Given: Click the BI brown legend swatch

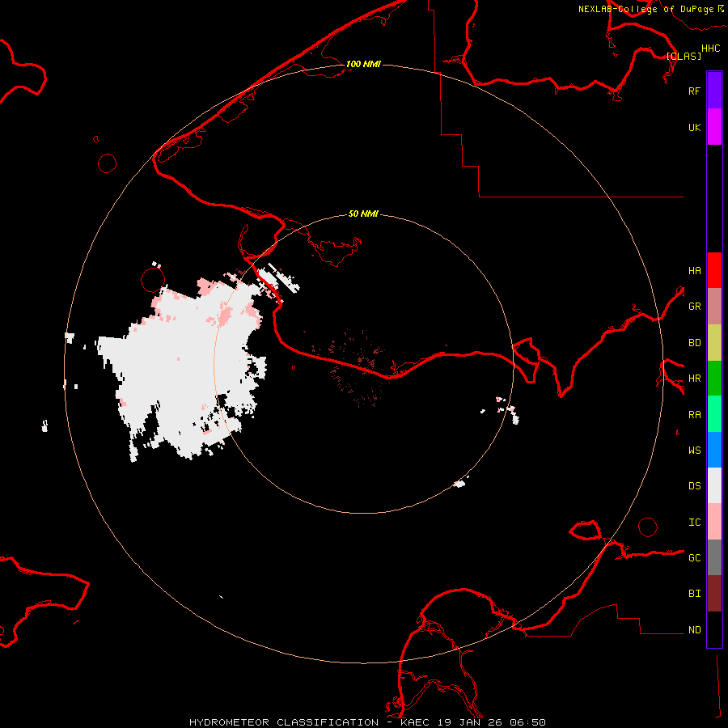Looking at the screenshot, I should tap(714, 594).
